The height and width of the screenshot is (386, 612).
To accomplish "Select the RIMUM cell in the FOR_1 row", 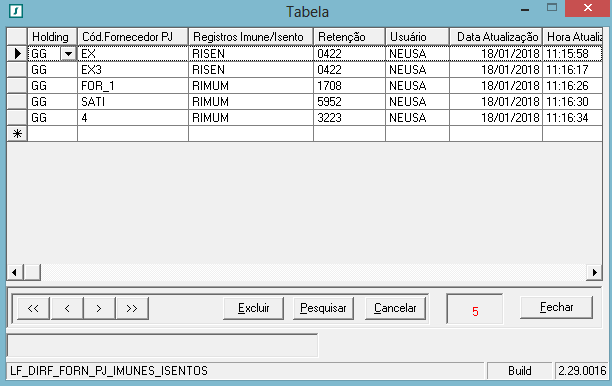I will (251, 85).
